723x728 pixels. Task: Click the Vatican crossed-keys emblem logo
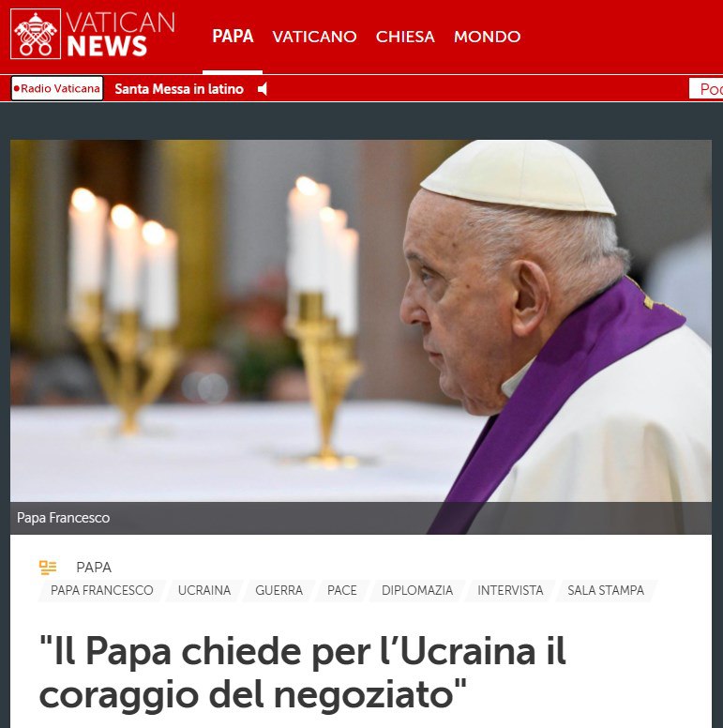pos(36,34)
